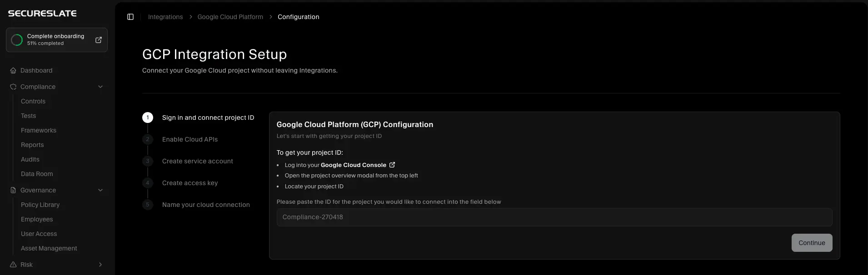This screenshot has width=868, height=275.
Task: Click the Governance document icon
Action: pos(13,190)
